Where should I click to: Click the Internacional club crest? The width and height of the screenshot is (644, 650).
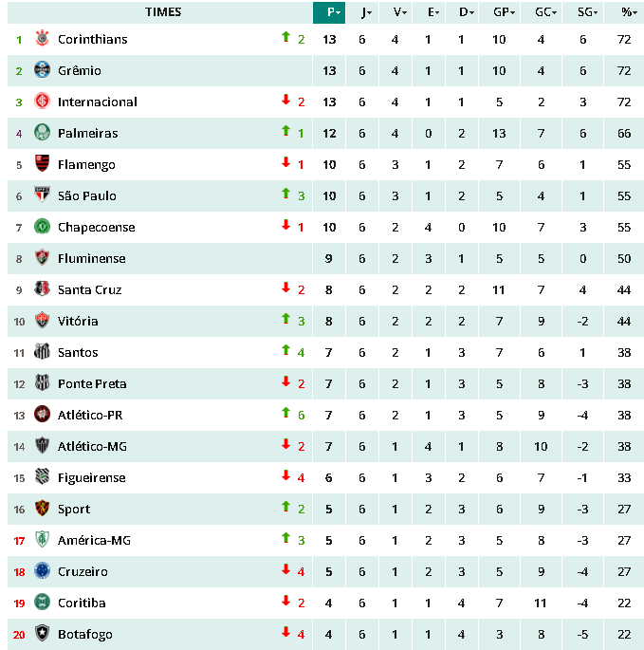[x=42, y=102]
